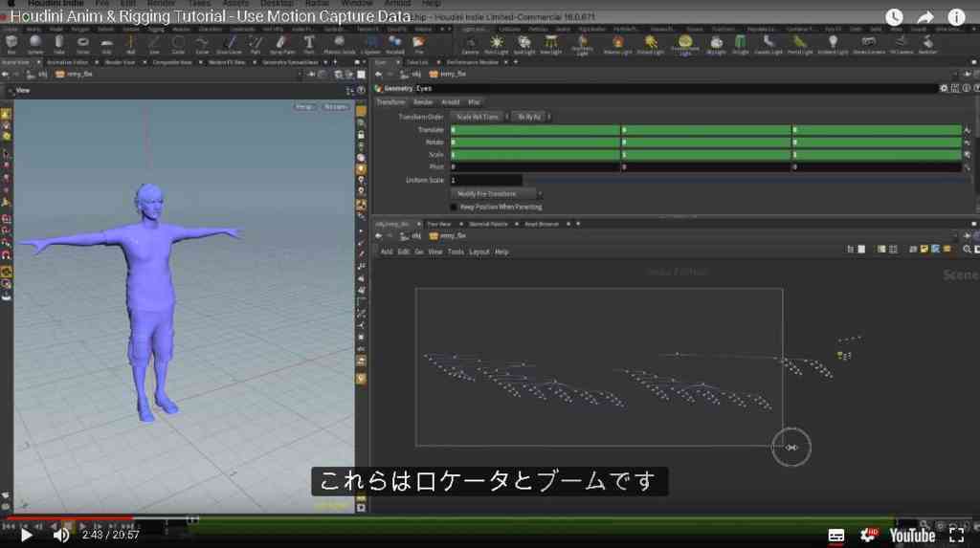Select the Torus shelf tool
Image resolution: width=980 pixels, height=548 pixels.
82,43
